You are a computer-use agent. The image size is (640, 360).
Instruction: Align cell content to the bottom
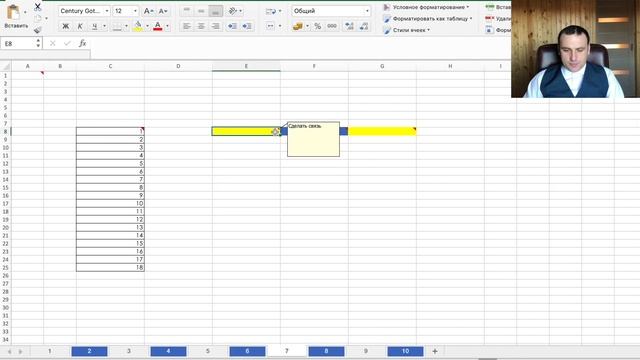(x=216, y=11)
